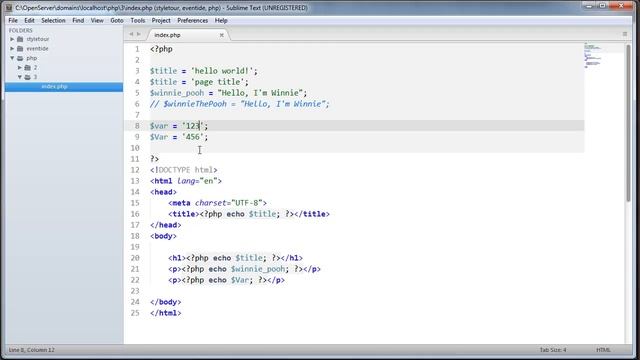Place cursor in '<?php' on line 1
The height and width of the screenshot is (360, 640).
point(161,49)
